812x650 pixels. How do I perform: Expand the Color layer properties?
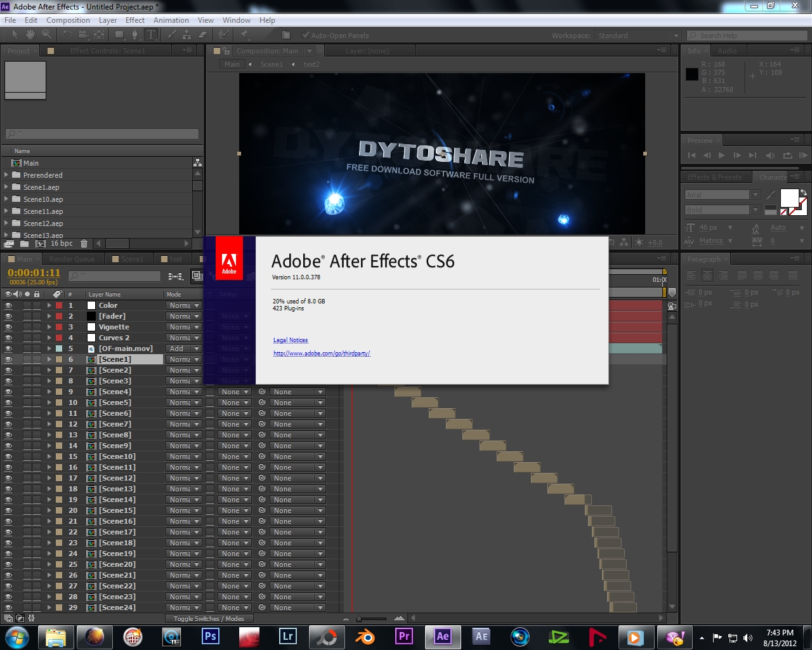coord(49,305)
